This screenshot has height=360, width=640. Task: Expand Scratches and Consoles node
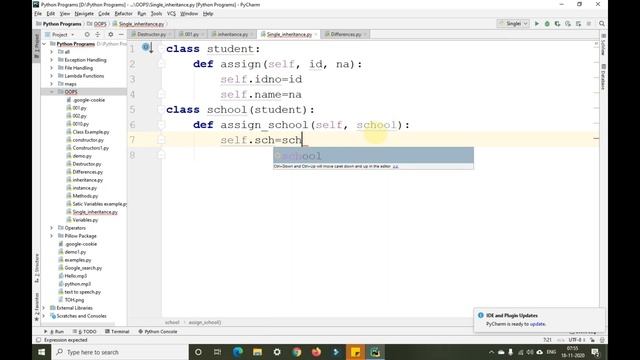44,316
